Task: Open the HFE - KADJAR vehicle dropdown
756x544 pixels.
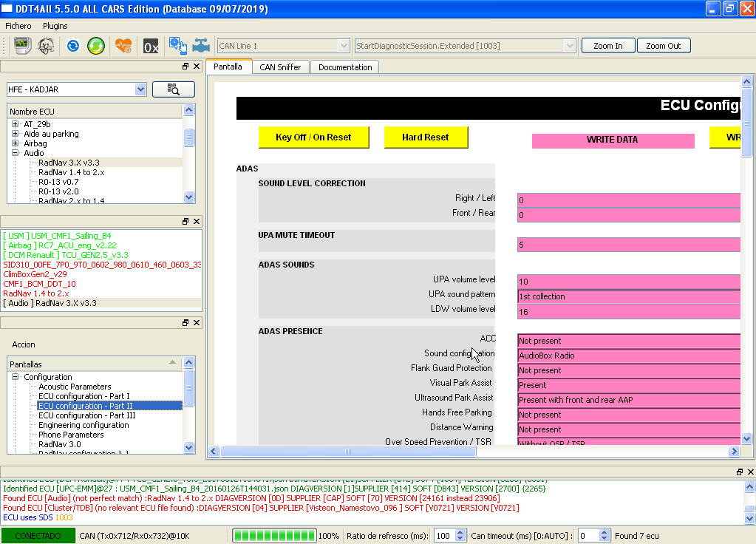Action: tap(140, 89)
